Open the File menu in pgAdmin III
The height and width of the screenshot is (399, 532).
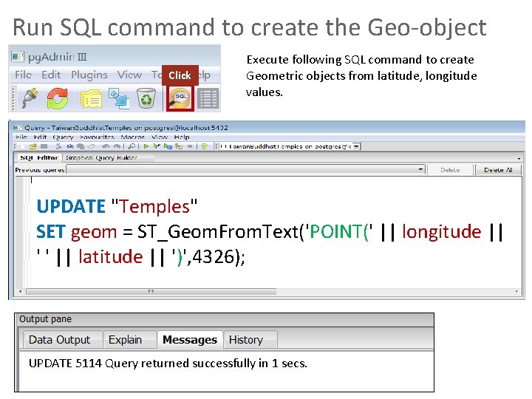click(23, 75)
